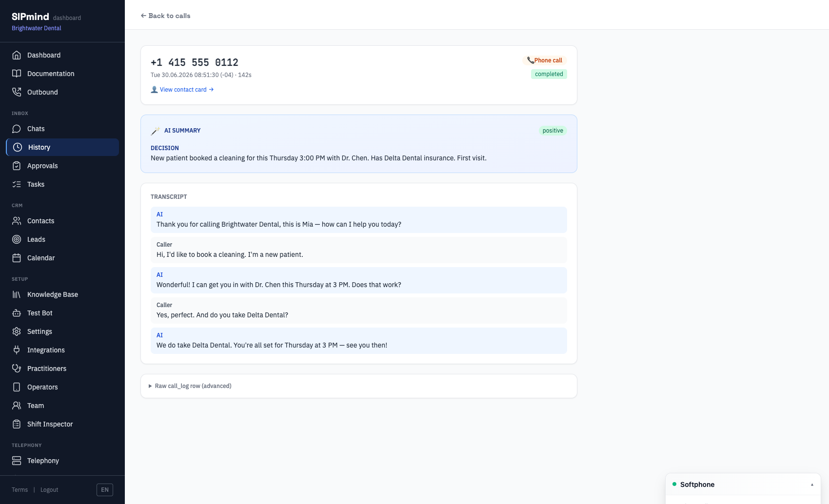Image resolution: width=829 pixels, height=504 pixels.
Task: Click the completed status badge
Action: click(x=549, y=74)
